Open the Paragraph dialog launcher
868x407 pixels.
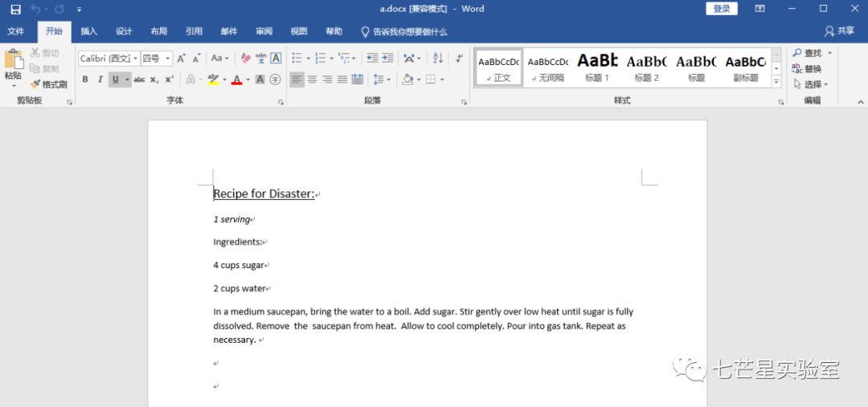(464, 102)
